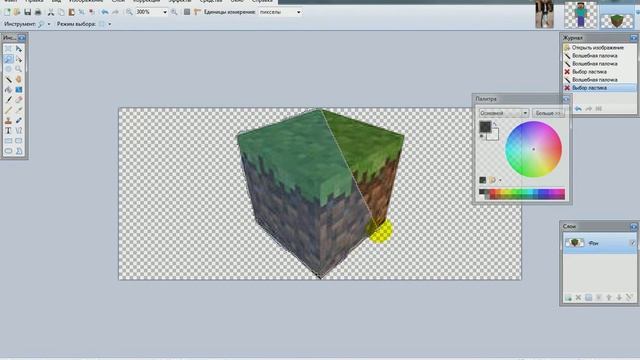Open the Окно menu

[237, 1]
